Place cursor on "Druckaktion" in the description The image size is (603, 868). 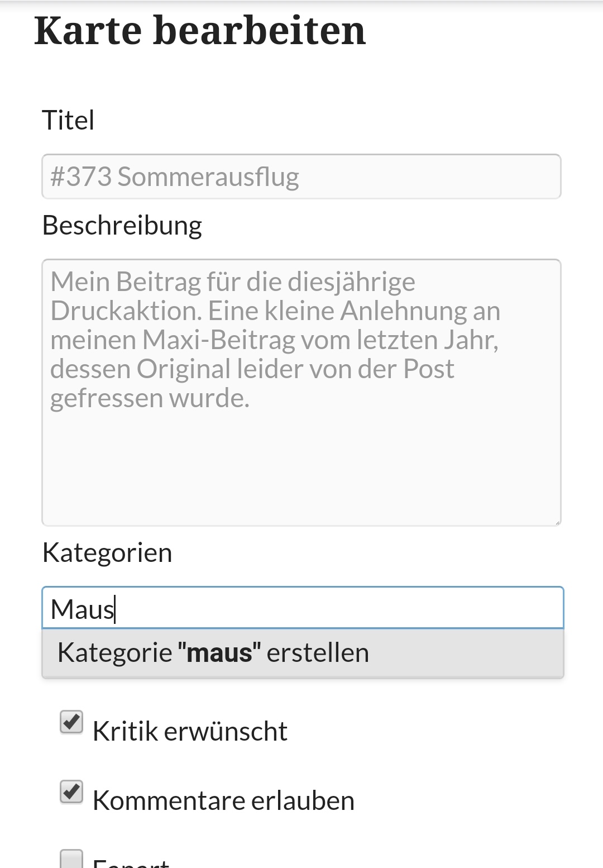click(126, 311)
